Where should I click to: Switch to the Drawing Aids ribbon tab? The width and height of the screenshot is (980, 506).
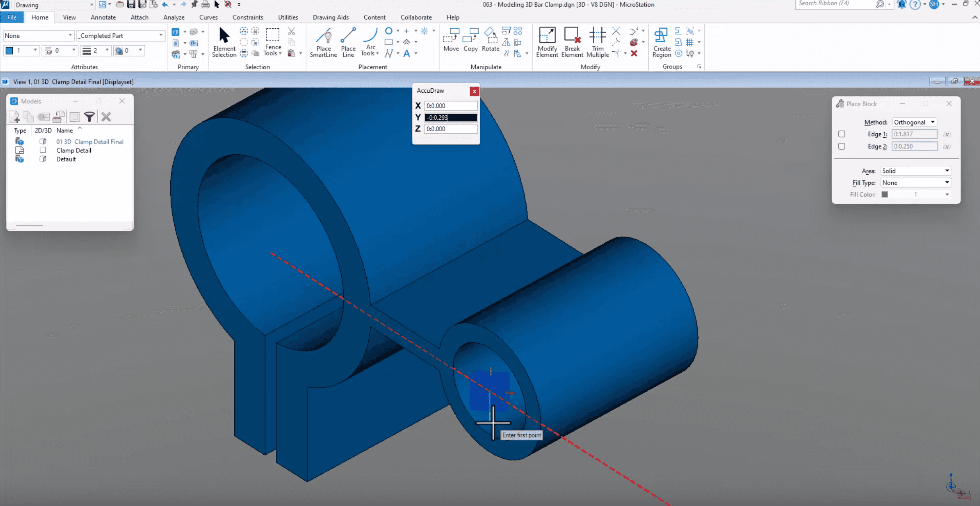[x=331, y=17]
